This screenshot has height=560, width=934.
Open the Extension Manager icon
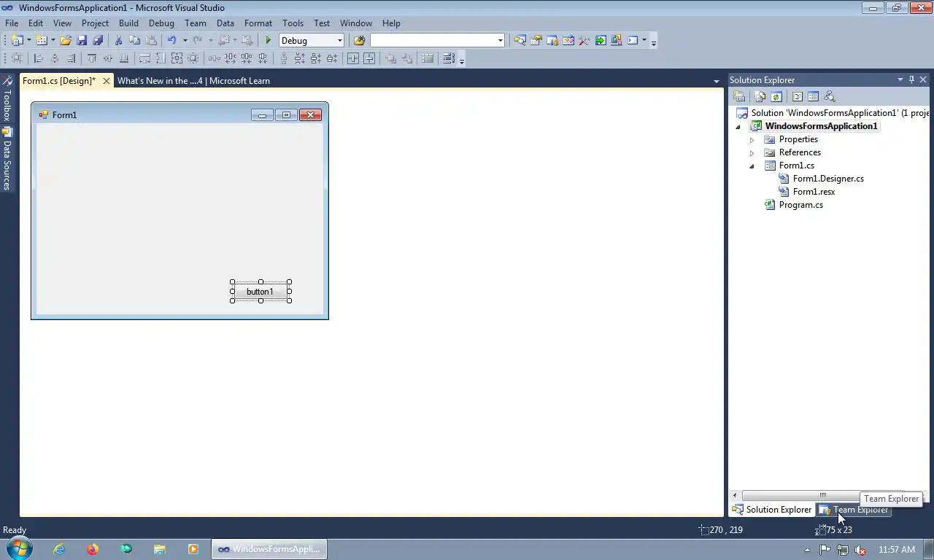(617, 41)
